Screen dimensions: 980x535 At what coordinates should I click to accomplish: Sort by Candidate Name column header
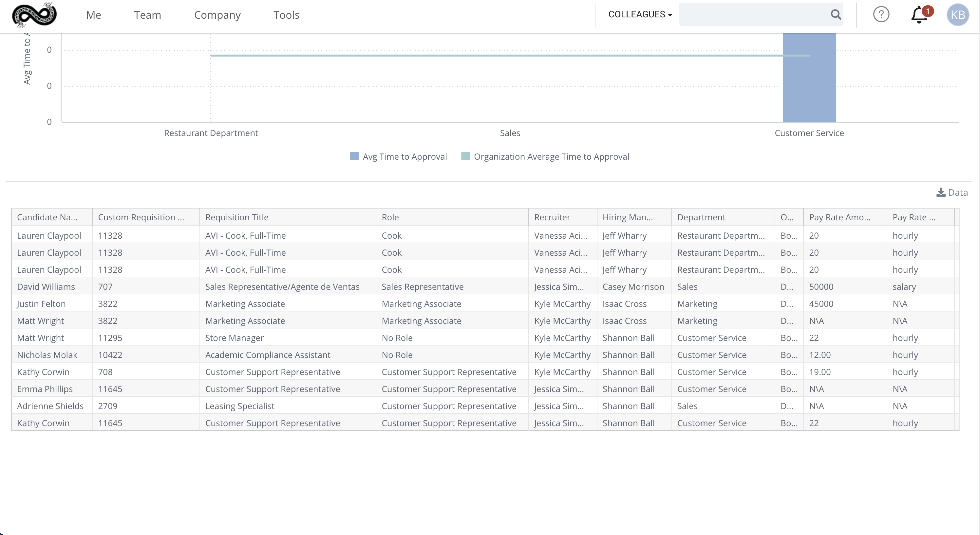pyautogui.click(x=52, y=217)
